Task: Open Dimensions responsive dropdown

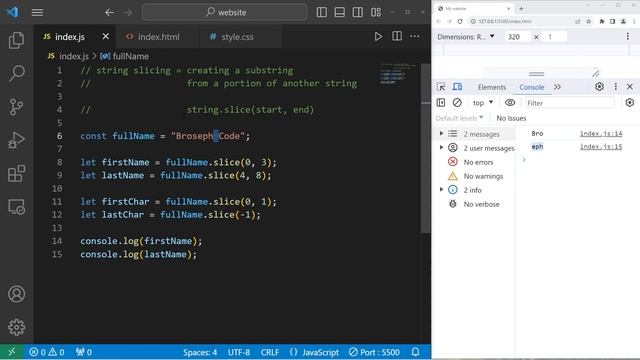Action: [466, 37]
